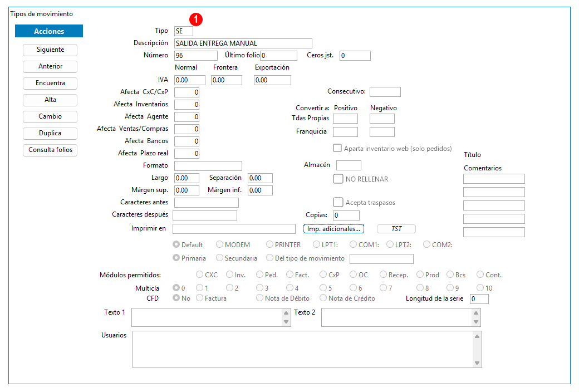Screen dimensions: 579x392
Task: Focus the Último folio field
Action: tap(278, 56)
